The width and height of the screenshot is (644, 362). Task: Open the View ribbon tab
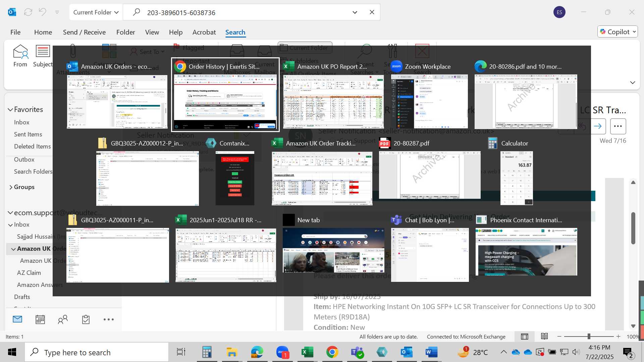coord(152,32)
